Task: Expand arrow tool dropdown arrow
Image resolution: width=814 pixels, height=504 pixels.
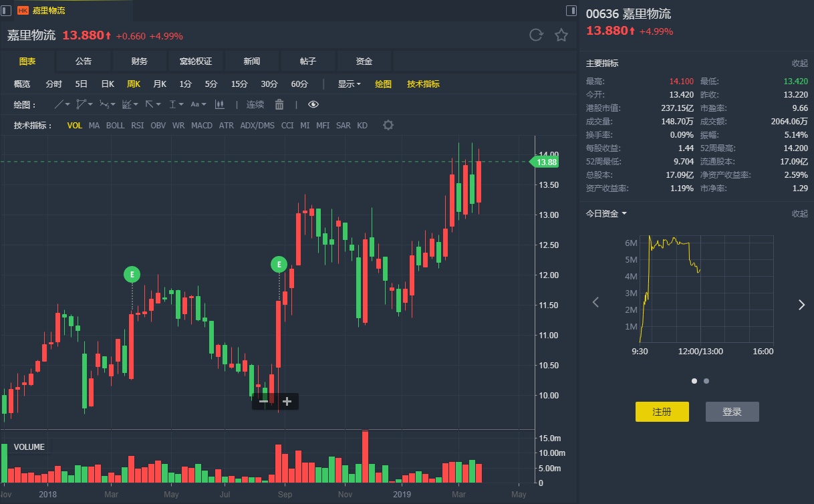Action: tap(158, 104)
